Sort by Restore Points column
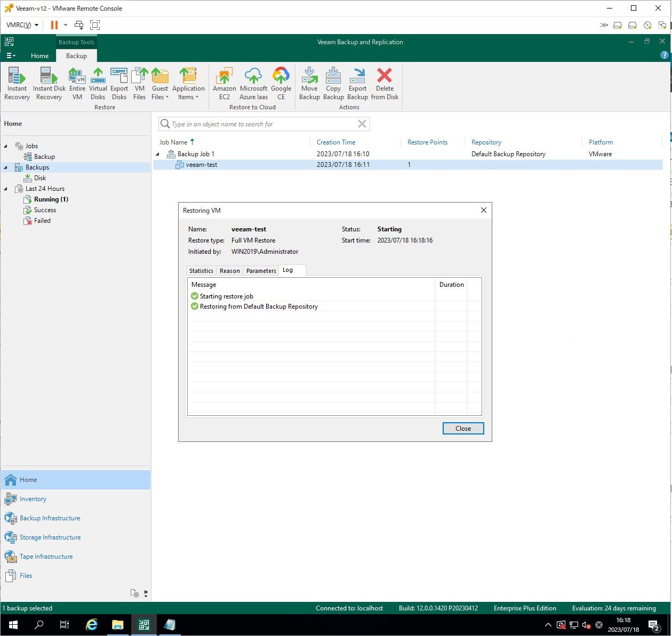The width and height of the screenshot is (672, 636). pyautogui.click(x=427, y=142)
